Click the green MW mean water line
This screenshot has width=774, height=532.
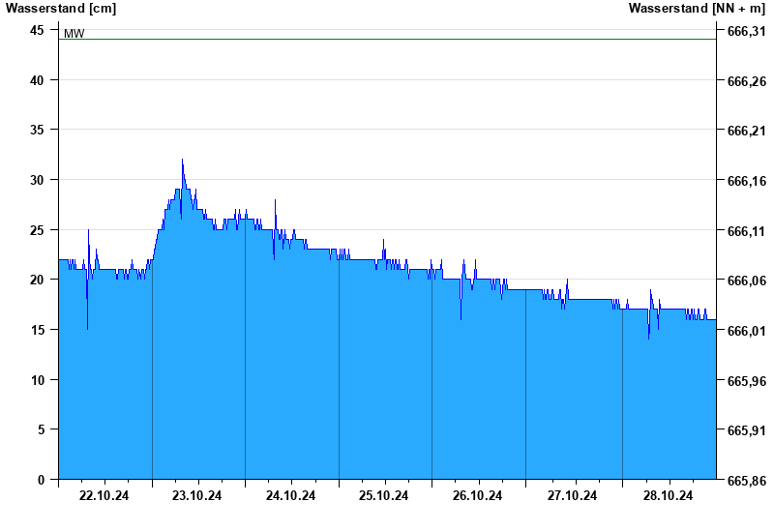click(x=387, y=40)
